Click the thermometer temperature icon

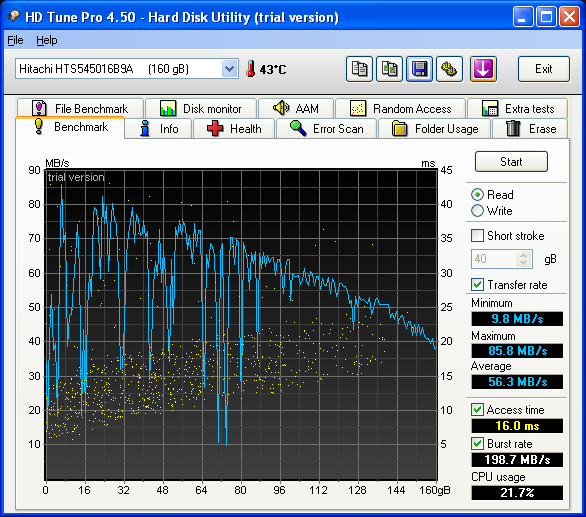250,69
